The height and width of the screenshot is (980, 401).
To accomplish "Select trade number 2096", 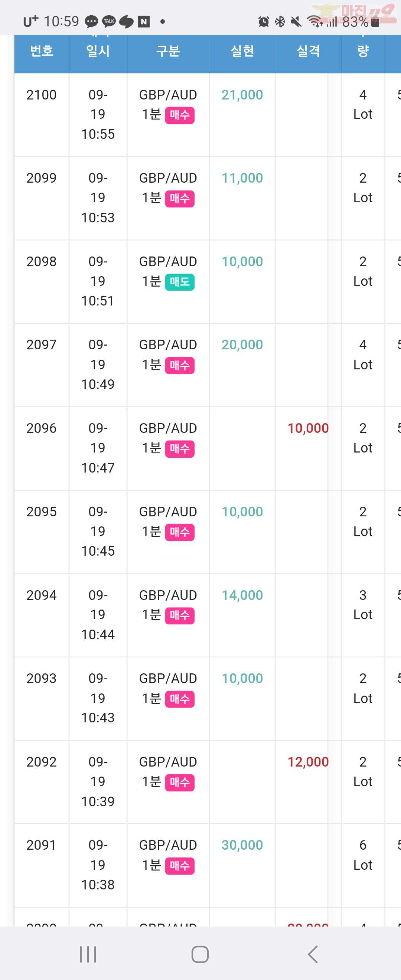I will coord(42,428).
